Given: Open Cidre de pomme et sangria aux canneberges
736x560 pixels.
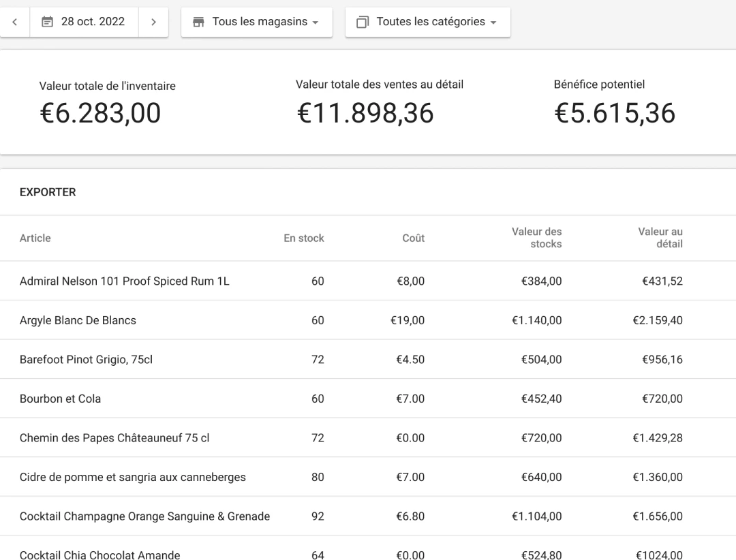Looking at the screenshot, I should pos(133,477).
